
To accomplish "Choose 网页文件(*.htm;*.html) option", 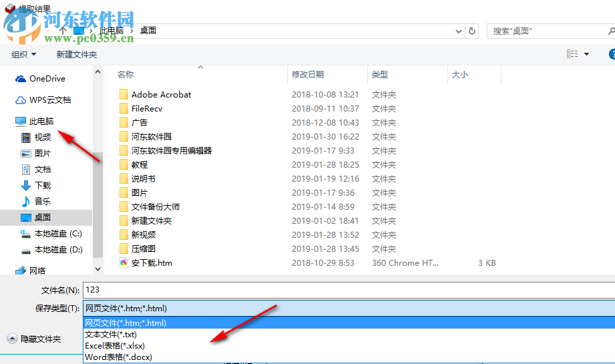I will coord(349,323).
